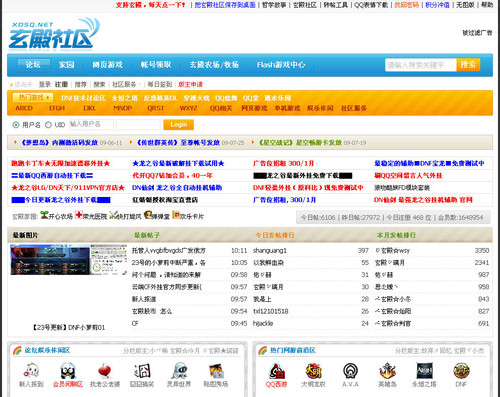Open the 网页游戏 navigation tab
The image size is (500, 397).
coord(107,65)
